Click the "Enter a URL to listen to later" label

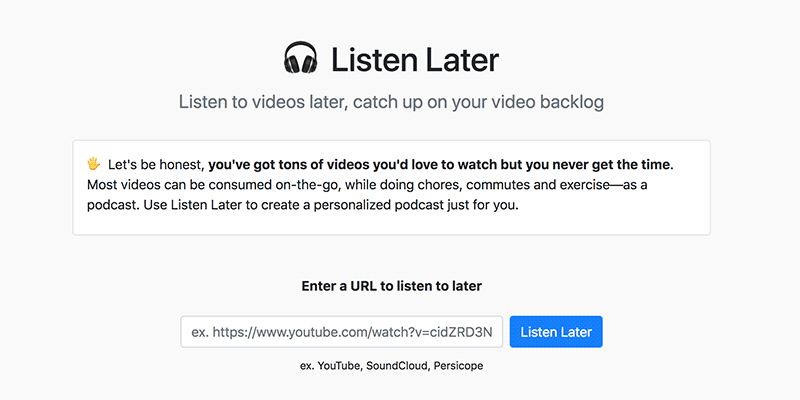click(391, 286)
